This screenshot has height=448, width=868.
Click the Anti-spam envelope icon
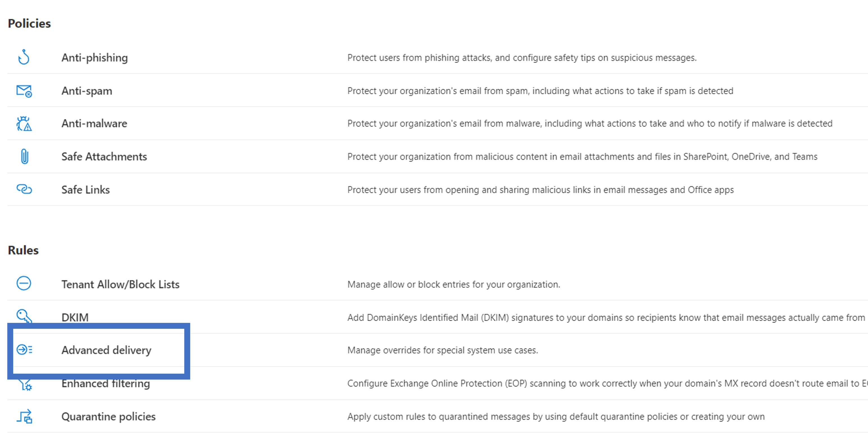tap(24, 91)
